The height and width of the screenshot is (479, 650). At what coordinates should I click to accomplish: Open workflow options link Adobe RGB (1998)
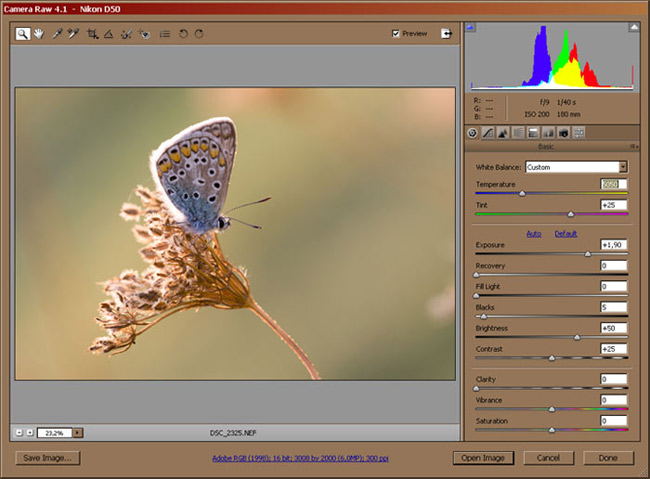300,458
